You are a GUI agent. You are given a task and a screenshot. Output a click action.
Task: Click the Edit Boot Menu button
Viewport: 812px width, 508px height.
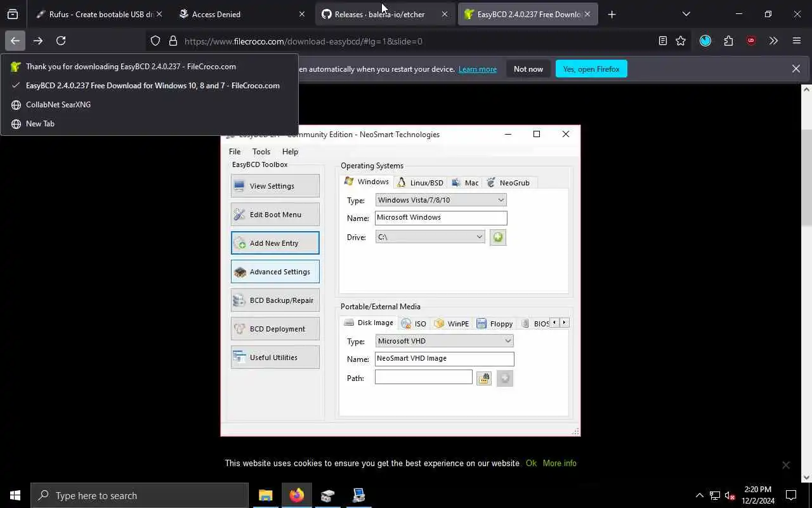(275, 215)
